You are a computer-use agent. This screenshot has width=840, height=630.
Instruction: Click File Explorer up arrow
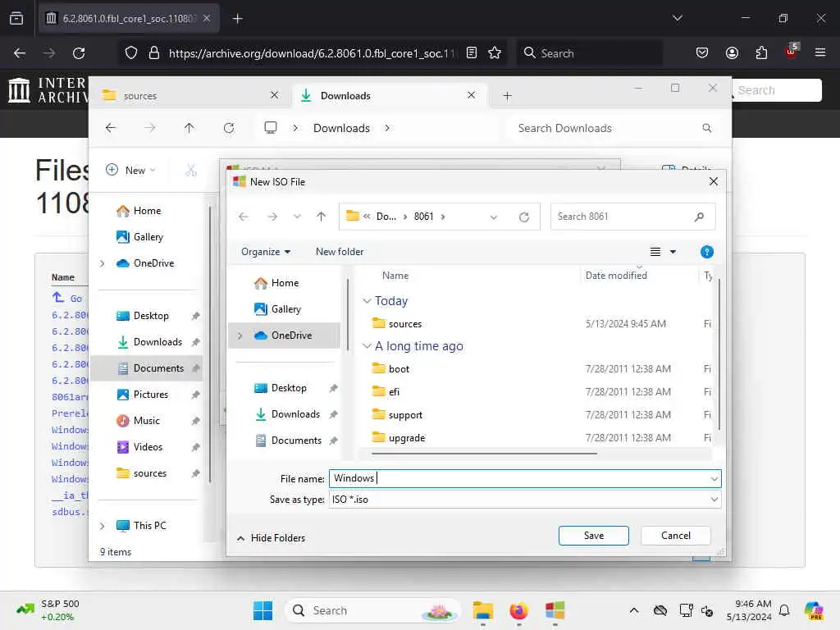point(189,128)
